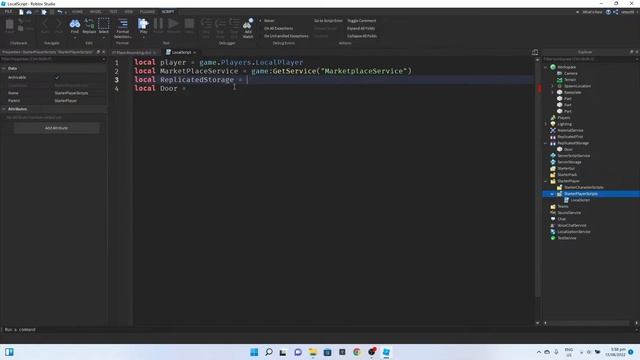Click Expand All Folds
This screenshot has height=360, width=640.
(x=361, y=29)
